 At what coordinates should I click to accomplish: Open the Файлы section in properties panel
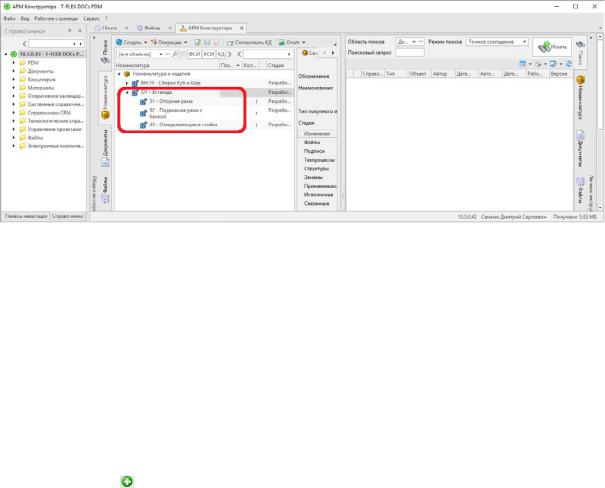click(312, 142)
